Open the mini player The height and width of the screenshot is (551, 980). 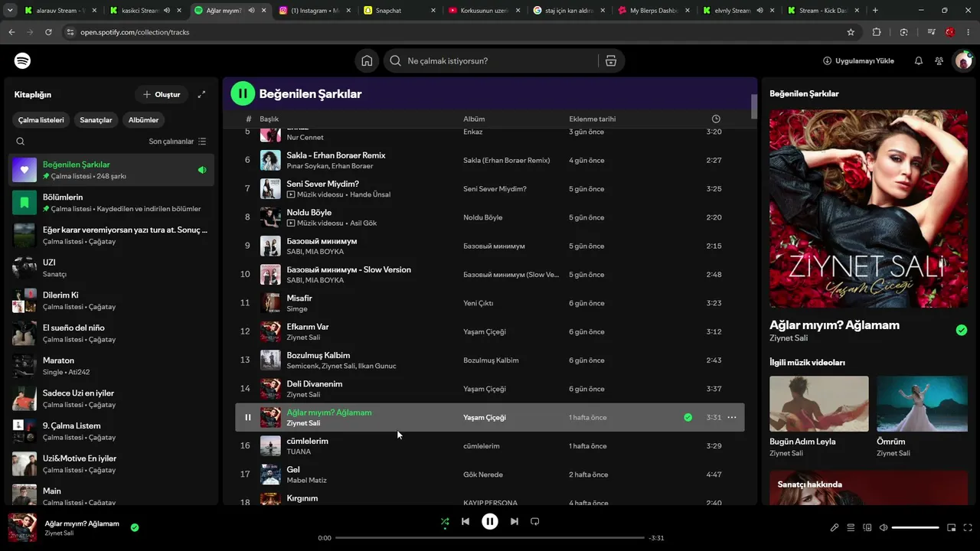952,527
